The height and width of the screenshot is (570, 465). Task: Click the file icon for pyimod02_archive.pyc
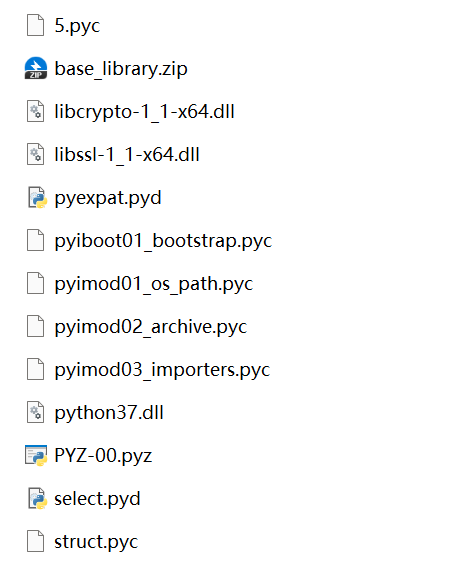[x=35, y=326]
